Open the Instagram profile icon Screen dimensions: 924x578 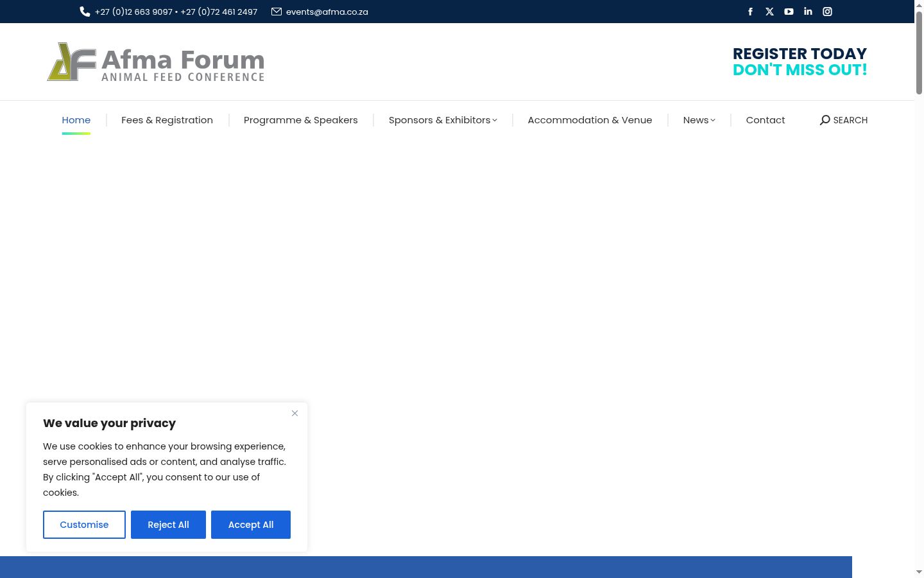pyautogui.click(x=827, y=12)
